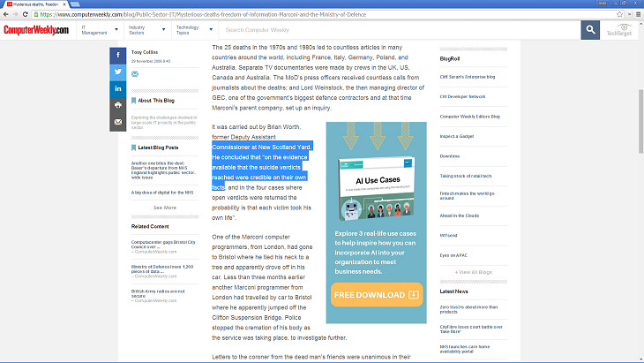644x363 pixels.
Task: Click the author email icon under Tony Collins
Action: [x=135, y=74]
